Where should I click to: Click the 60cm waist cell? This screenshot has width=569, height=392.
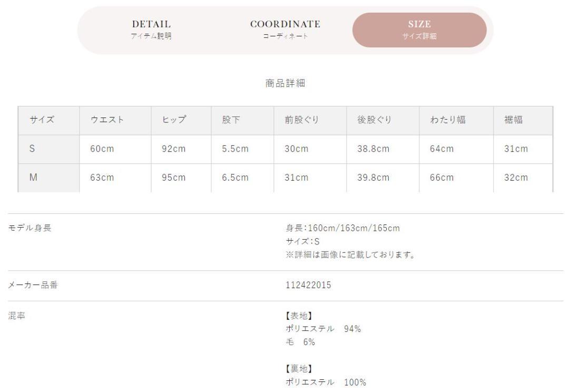[x=102, y=149]
